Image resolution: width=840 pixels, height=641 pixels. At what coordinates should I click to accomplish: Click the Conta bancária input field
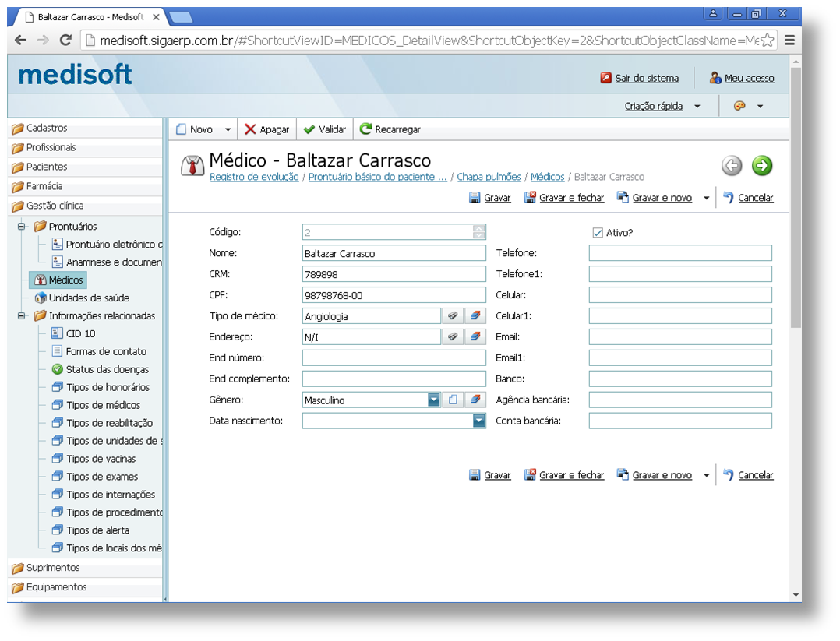click(x=680, y=421)
